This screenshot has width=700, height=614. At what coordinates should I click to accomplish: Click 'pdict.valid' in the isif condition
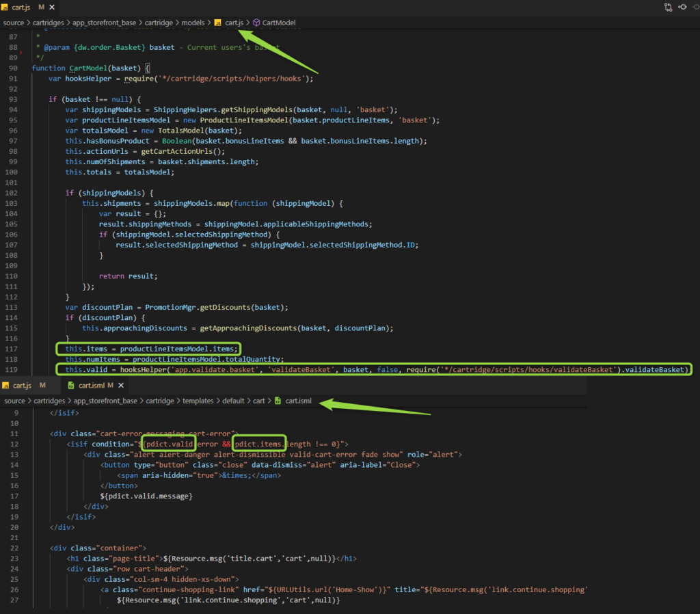(x=170, y=444)
